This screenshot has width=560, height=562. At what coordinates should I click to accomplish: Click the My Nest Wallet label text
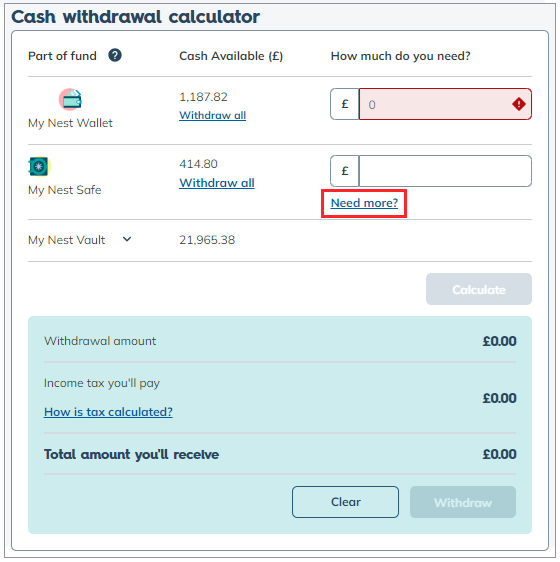[70, 123]
